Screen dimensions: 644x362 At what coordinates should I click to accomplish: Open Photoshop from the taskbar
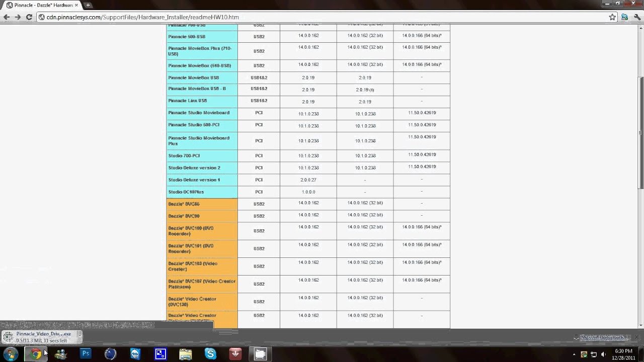tap(86, 354)
